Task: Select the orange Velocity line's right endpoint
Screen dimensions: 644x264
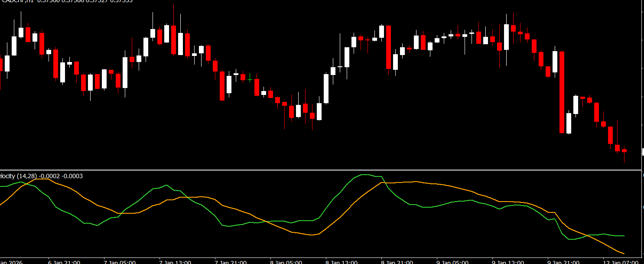Action: [x=623, y=253]
